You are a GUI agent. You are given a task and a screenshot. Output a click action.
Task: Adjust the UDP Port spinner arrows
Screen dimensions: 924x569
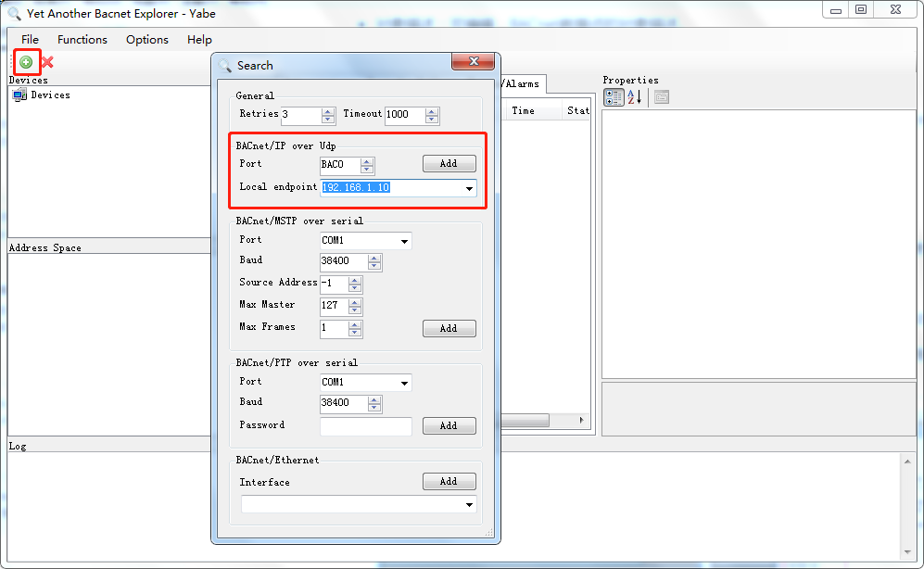coord(367,166)
